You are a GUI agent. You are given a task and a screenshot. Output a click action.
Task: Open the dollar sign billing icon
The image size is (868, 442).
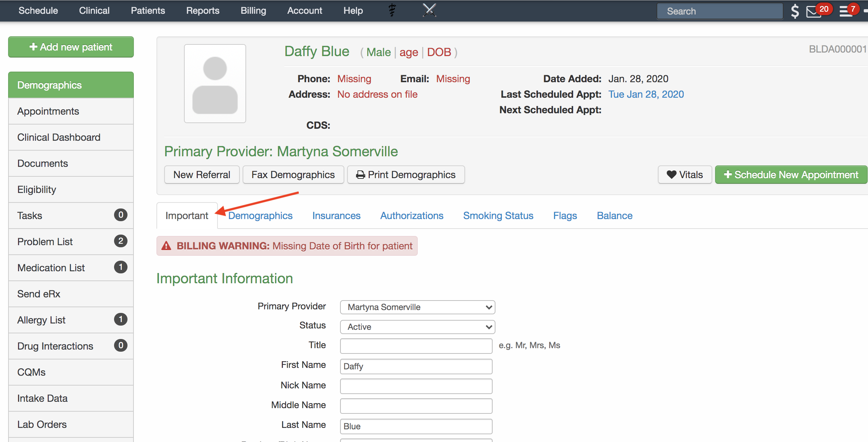[795, 11]
